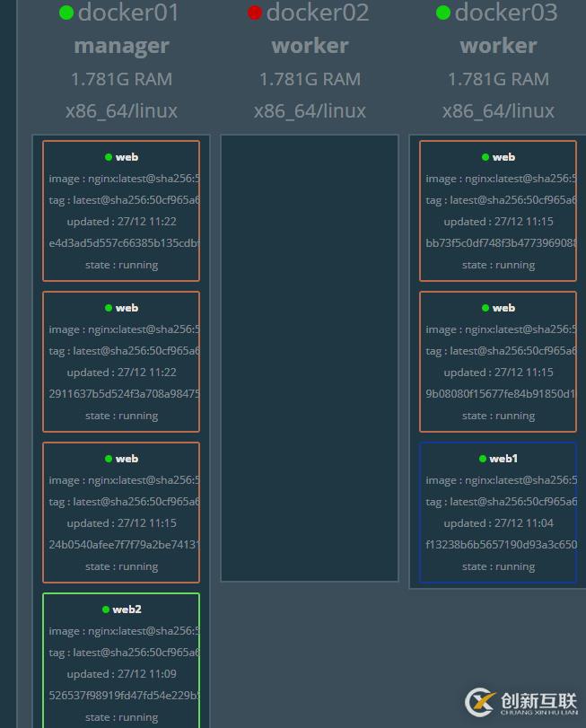Click the worker role label under docker02

point(310,46)
